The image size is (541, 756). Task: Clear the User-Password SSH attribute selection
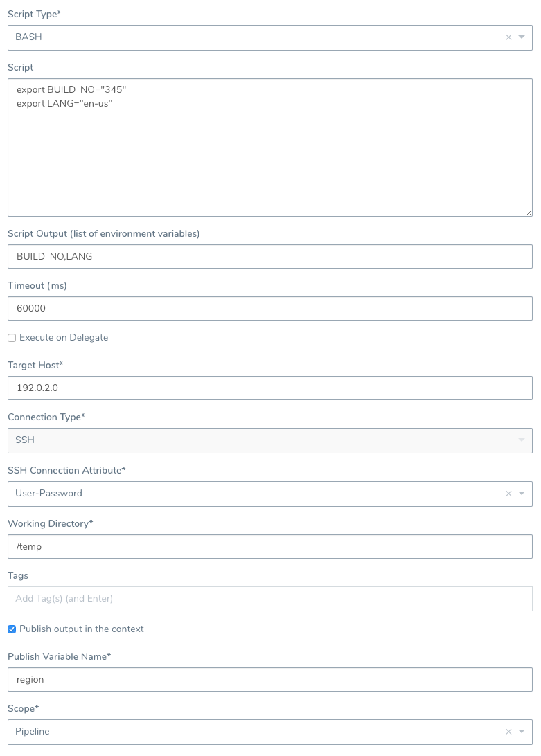point(508,494)
